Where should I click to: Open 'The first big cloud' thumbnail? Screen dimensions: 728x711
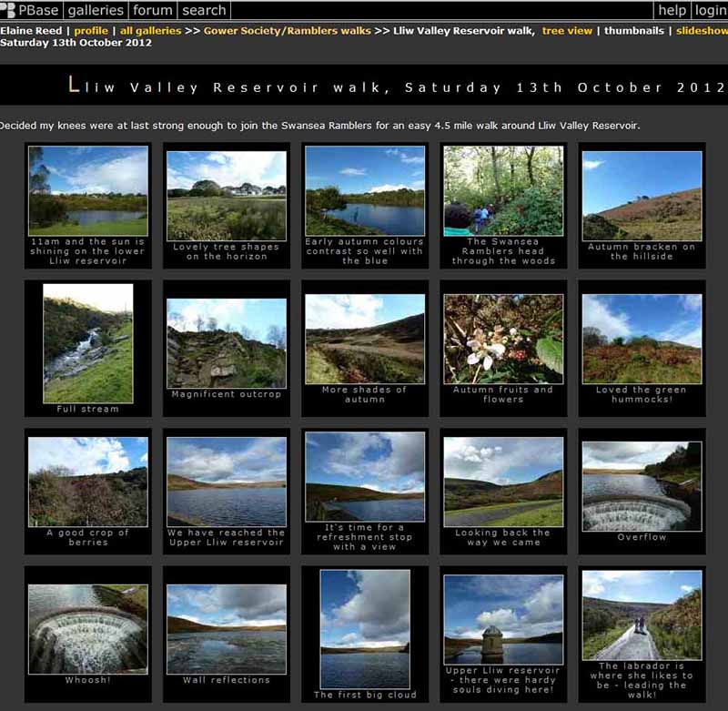[365, 629]
